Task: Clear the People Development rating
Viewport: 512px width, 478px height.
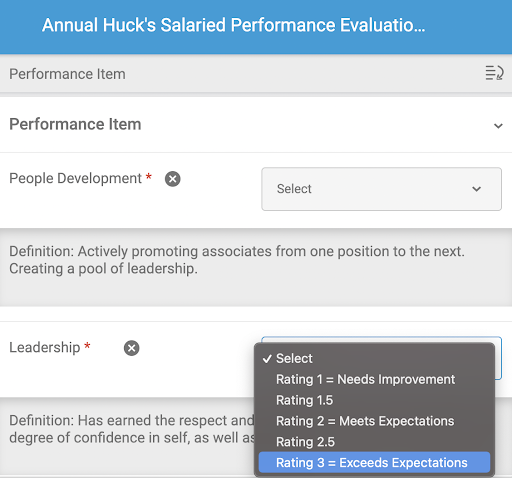Action: coord(173,179)
